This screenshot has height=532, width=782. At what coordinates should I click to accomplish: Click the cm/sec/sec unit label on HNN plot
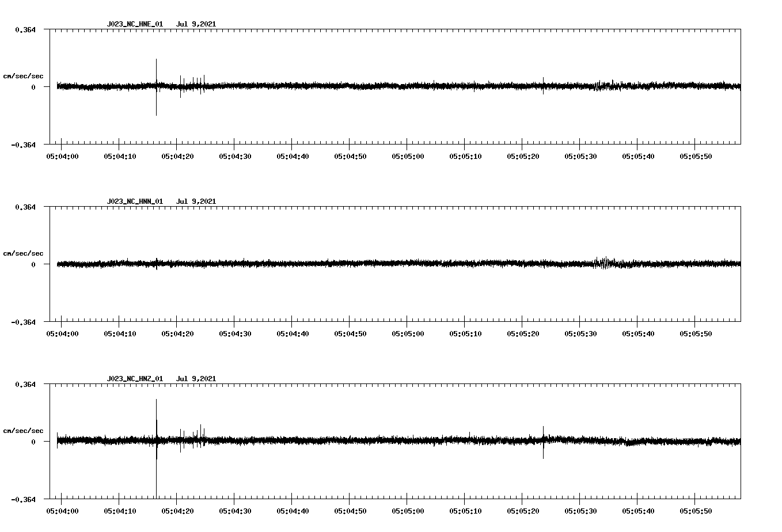[23, 253]
